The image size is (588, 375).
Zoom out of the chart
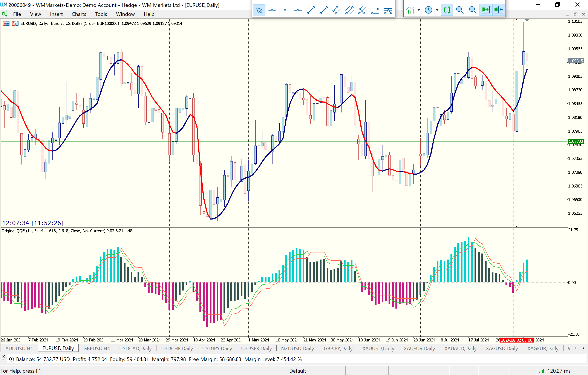(x=473, y=10)
